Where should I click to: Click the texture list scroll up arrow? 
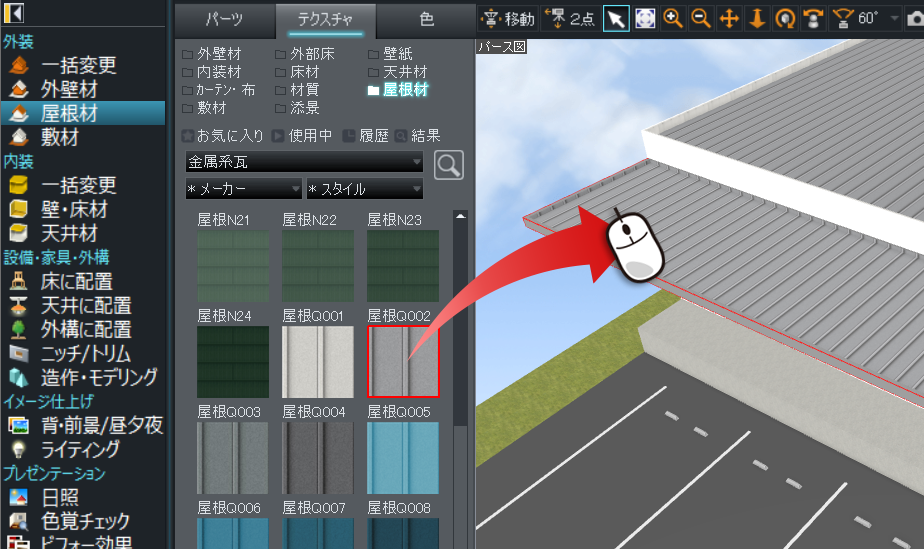[x=460, y=216]
